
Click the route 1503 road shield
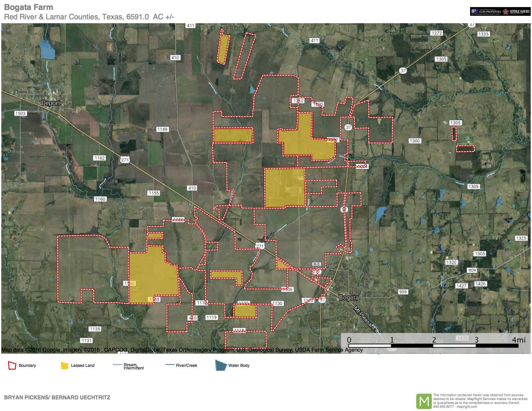[x=20, y=113]
